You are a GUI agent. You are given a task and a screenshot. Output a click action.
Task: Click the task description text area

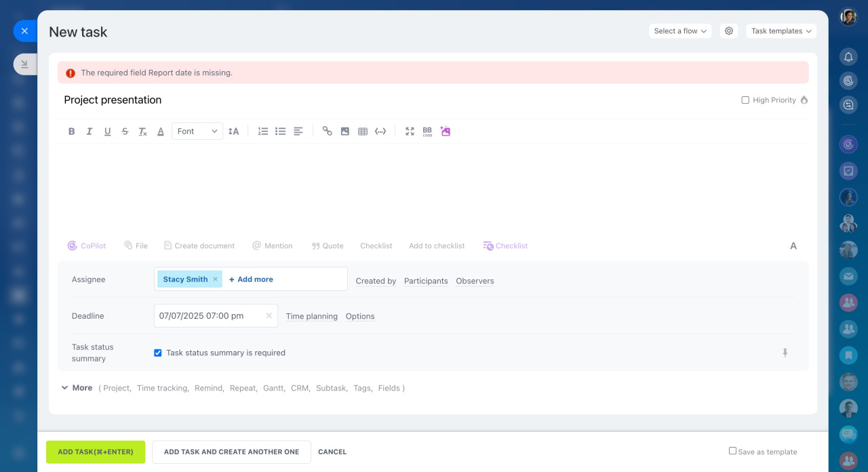tap(433, 189)
